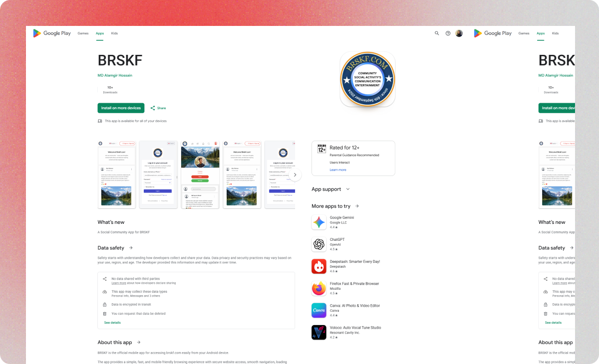Image resolution: width=599 pixels, height=364 pixels.
Task: Open the Deepstash app icon
Action: (319, 266)
